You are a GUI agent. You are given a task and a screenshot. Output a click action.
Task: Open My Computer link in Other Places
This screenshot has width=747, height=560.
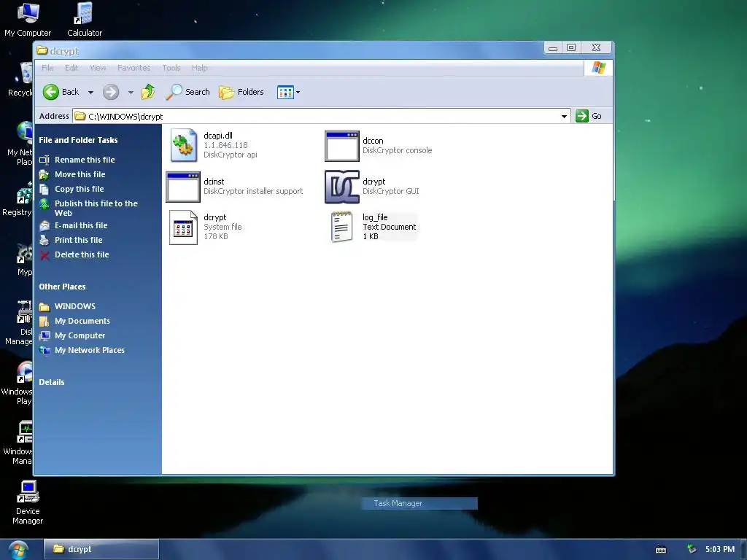[x=80, y=335]
